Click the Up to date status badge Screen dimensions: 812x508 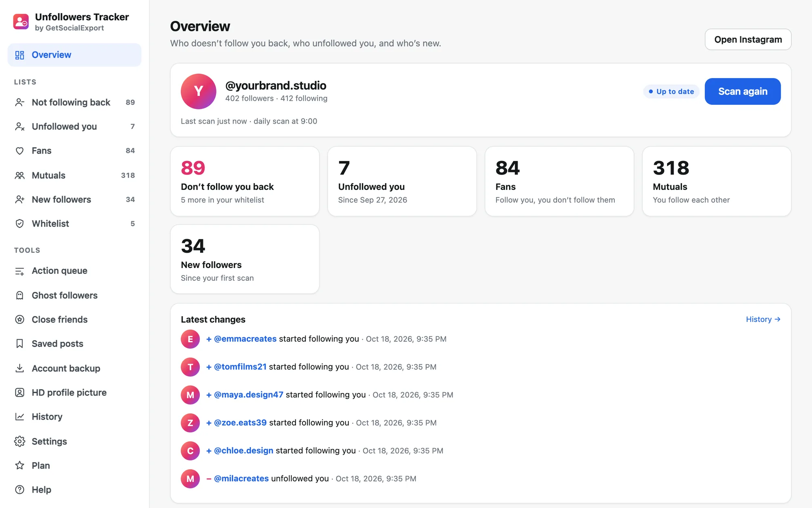coord(671,91)
